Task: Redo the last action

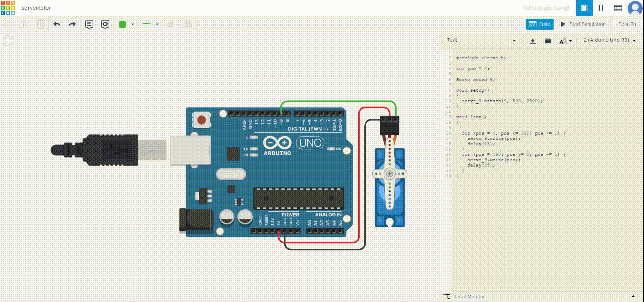Action: coord(72,24)
